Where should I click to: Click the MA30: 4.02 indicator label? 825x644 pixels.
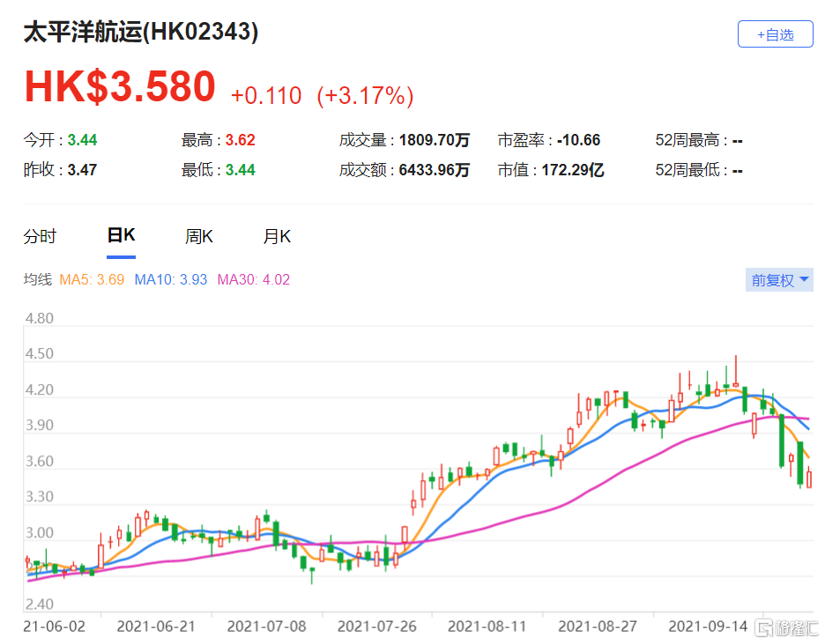click(x=254, y=279)
